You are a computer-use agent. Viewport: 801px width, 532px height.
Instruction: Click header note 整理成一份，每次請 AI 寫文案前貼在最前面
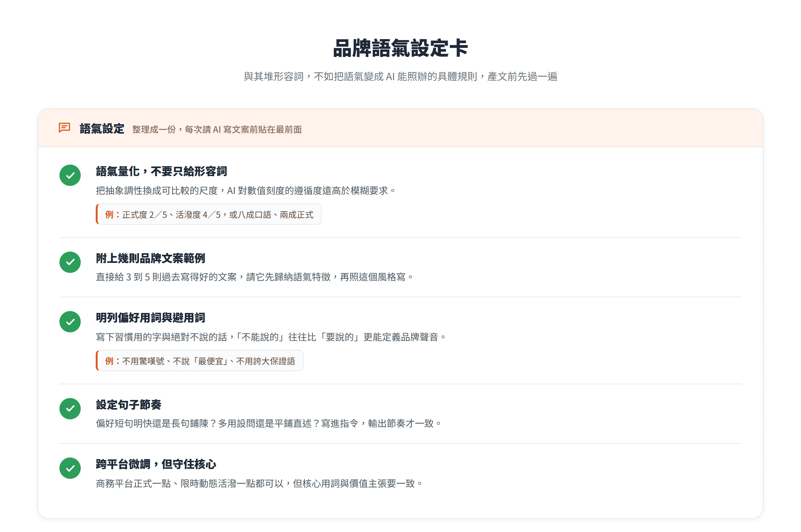[x=217, y=130]
